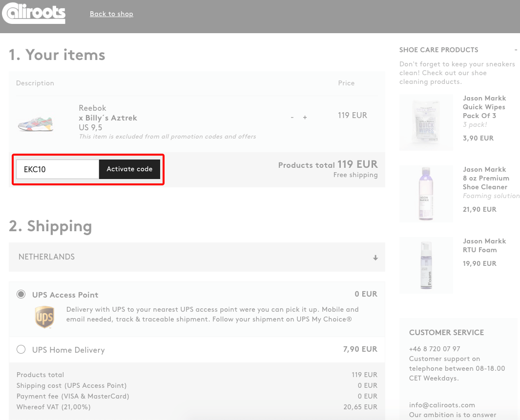Click the promotion exclusion notice text
This screenshot has width=520, height=420.
coord(167,137)
